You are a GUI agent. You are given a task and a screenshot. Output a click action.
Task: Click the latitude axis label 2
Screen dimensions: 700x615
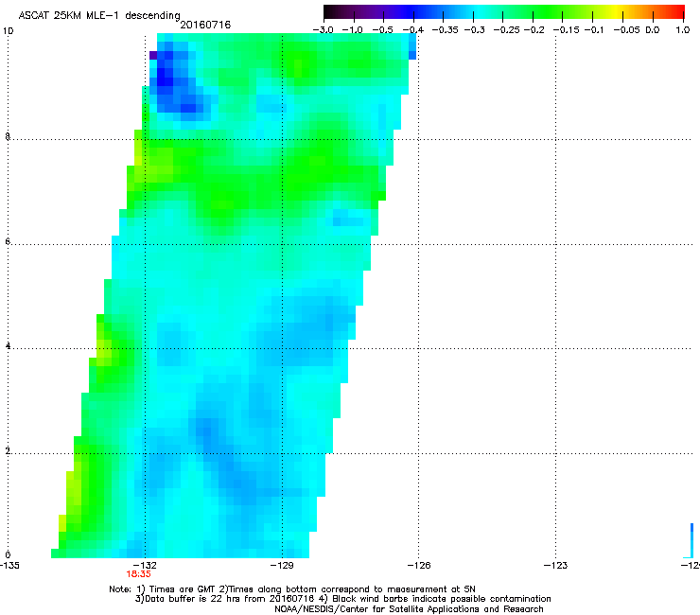coord(8,450)
